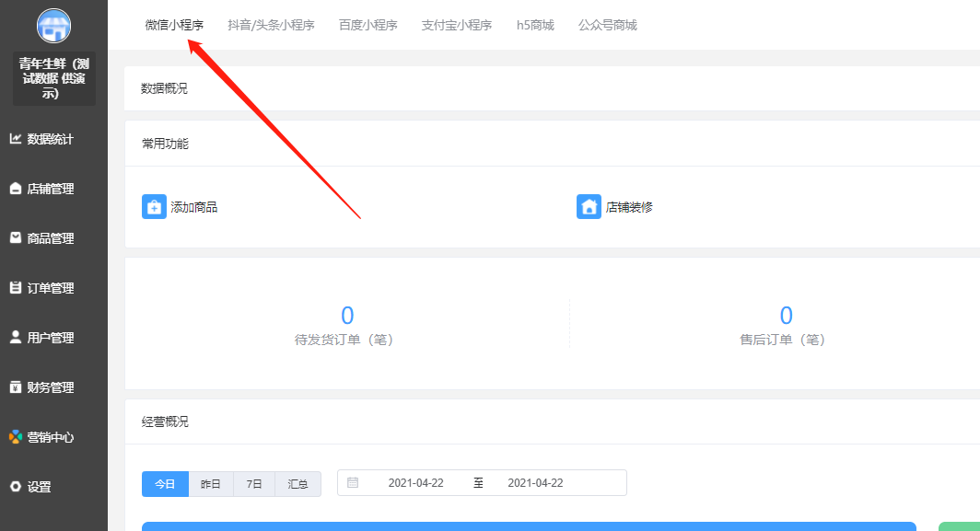Image resolution: width=980 pixels, height=531 pixels.
Task: Click the shop name 青年生鲜 text
Action: (x=54, y=78)
